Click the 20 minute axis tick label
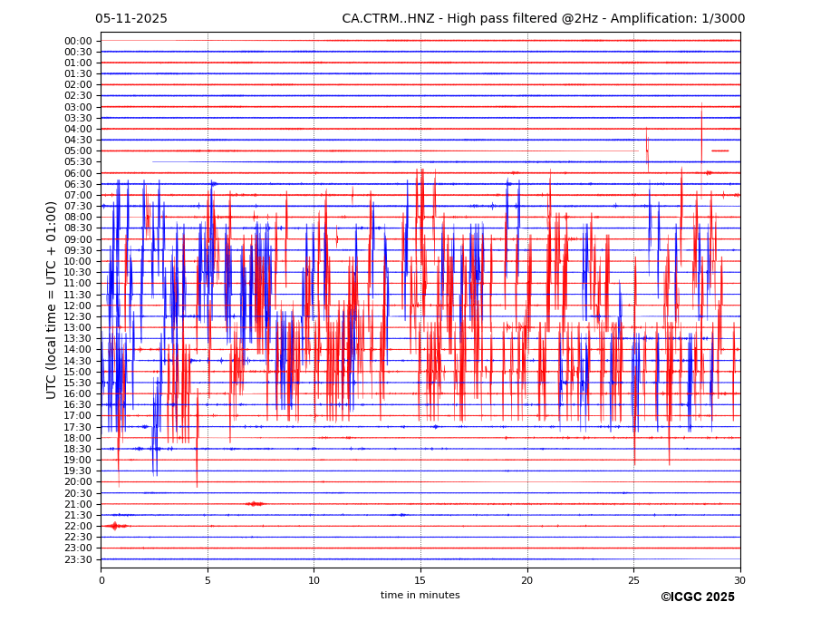The width and height of the screenshot is (840, 631). tap(527, 580)
